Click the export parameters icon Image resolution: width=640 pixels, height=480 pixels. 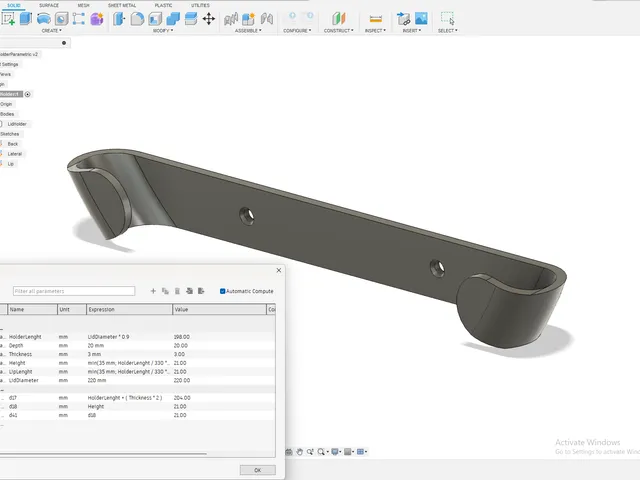coord(201,291)
